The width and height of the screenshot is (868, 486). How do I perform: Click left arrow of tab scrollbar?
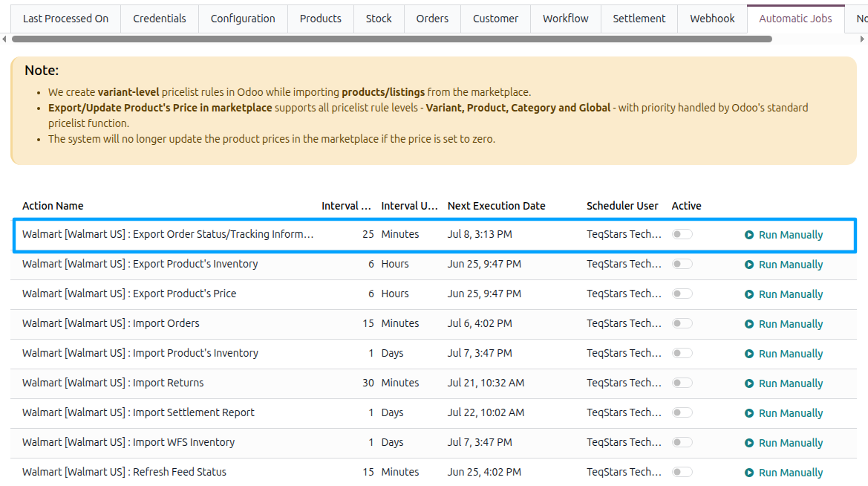pyautogui.click(x=4, y=39)
